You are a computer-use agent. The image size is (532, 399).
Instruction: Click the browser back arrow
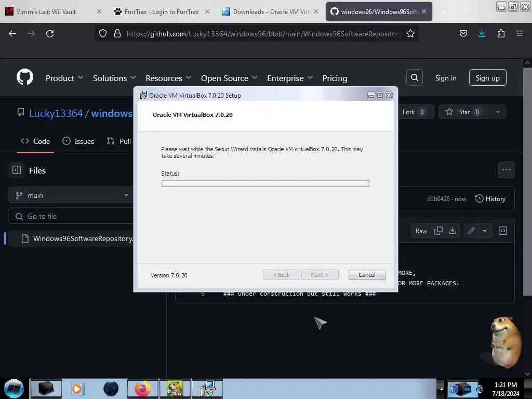[12, 34]
